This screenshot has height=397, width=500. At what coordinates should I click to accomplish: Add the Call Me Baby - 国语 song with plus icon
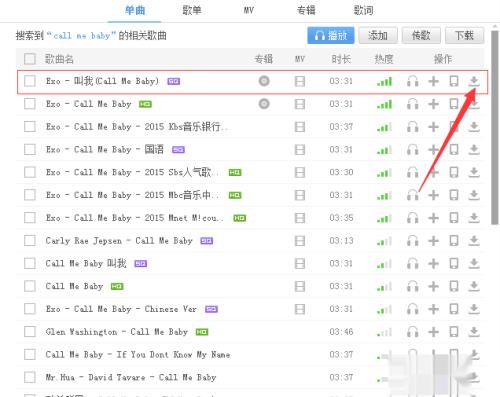pos(433,149)
